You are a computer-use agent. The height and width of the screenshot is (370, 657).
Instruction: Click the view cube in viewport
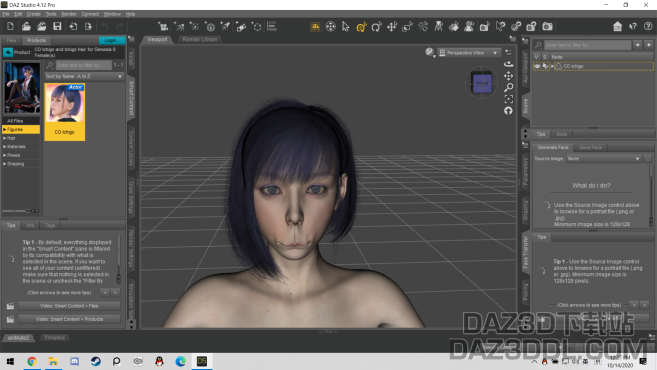pos(481,83)
